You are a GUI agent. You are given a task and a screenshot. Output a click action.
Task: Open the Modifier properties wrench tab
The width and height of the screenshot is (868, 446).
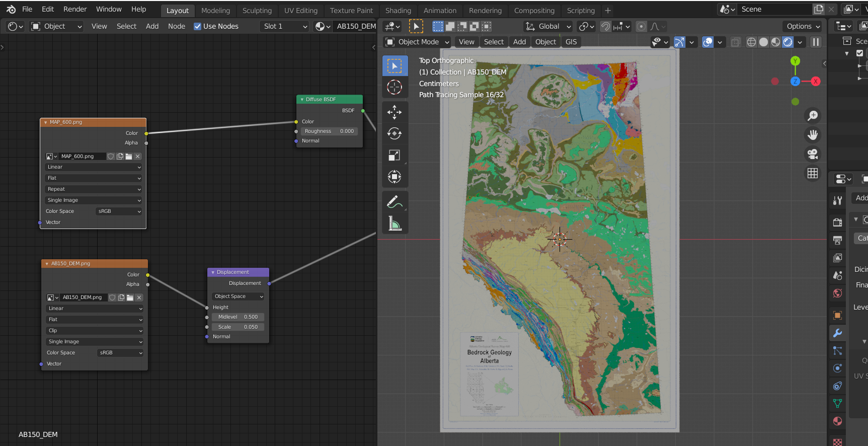click(x=837, y=333)
